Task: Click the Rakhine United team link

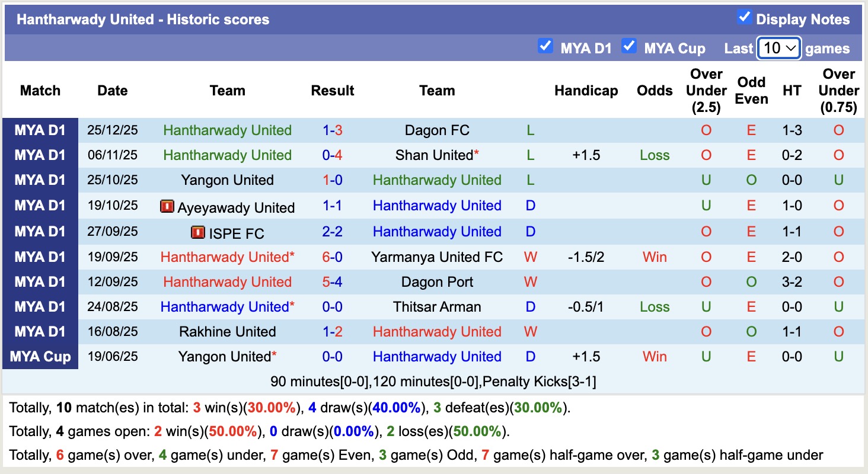Action: (227, 332)
